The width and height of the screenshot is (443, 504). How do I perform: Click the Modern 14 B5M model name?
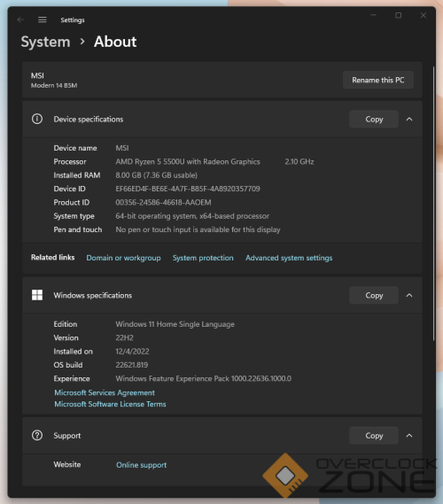[54, 86]
